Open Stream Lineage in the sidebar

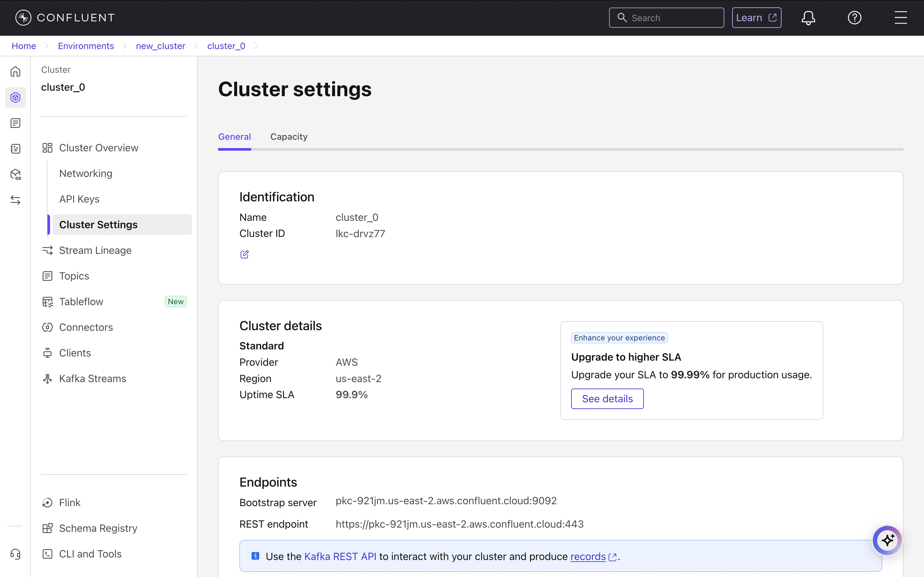pos(95,250)
